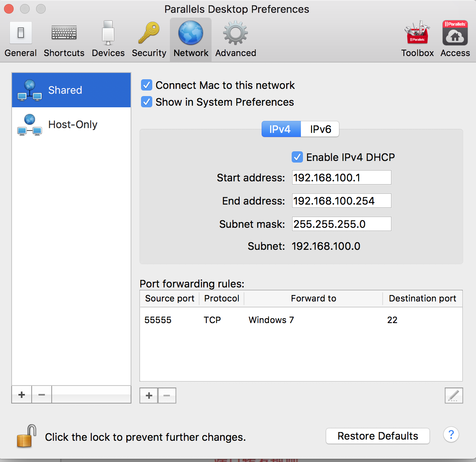Click Destination port column header
Image resolution: width=476 pixels, height=462 pixels.
coord(422,299)
